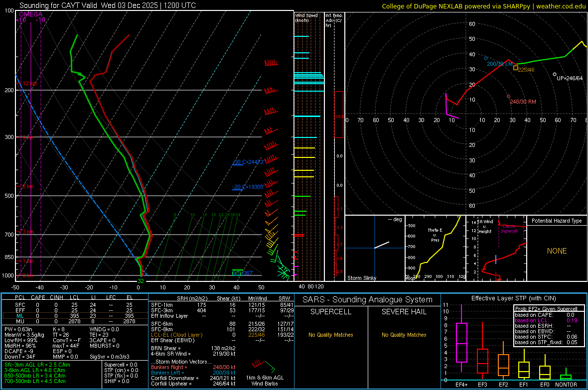The height and width of the screenshot is (390, 588).
Task: Select the maxT = 44F value
Action: tap(66, 346)
